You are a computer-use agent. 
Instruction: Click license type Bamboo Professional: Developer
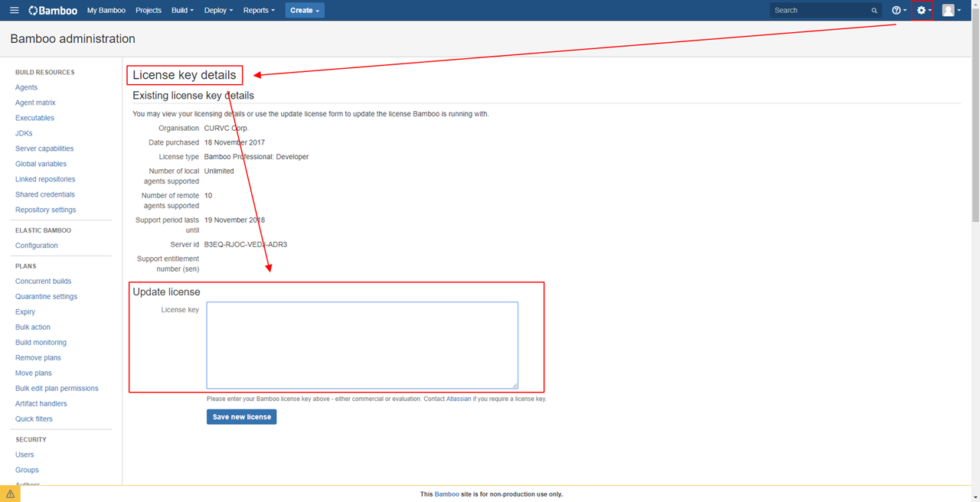pyautogui.click(x=256, y=157)
